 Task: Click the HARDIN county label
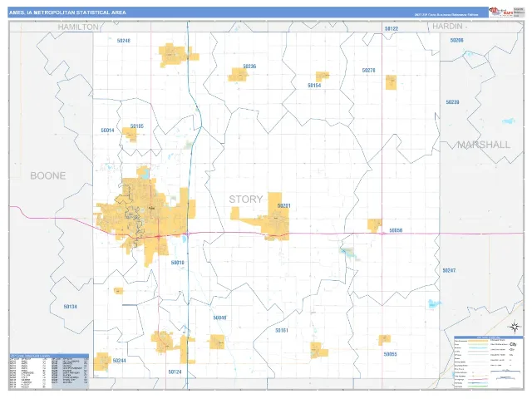click(447, 26)
